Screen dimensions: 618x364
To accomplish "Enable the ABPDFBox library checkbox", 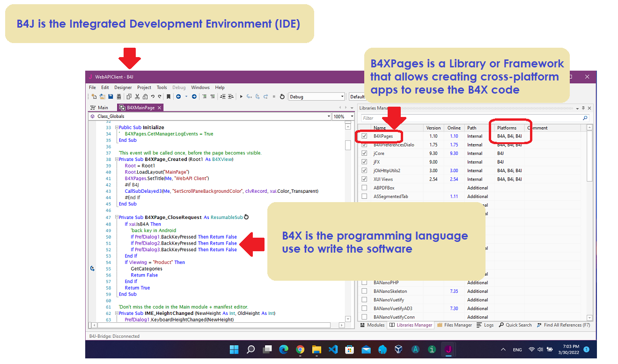I will [x=364, y=188].
